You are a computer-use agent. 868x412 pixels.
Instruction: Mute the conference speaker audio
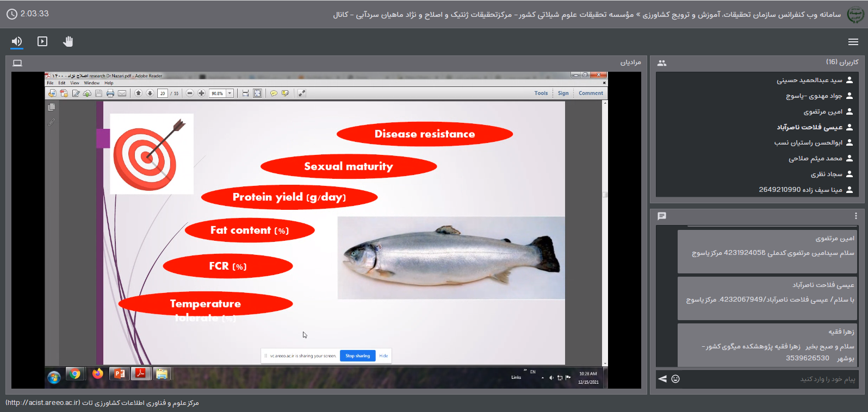(17, 41)
